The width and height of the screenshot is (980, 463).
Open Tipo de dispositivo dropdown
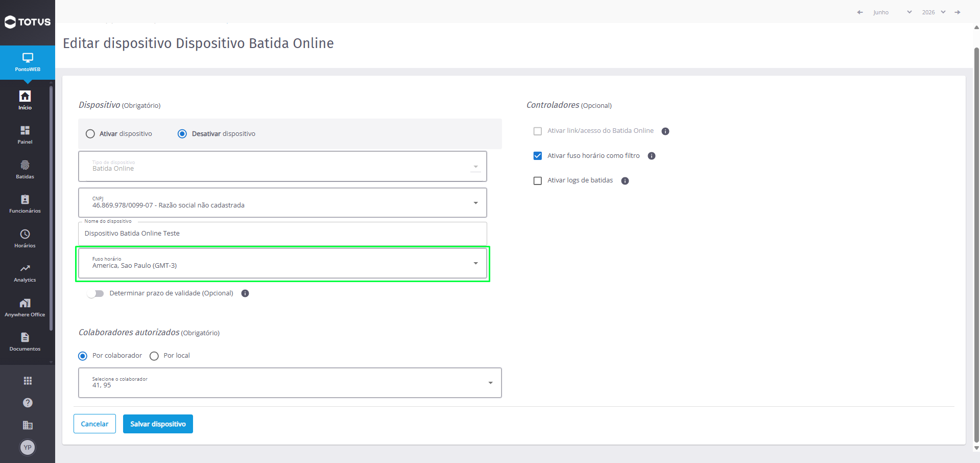pyautogui.click(x=282, y=166)
